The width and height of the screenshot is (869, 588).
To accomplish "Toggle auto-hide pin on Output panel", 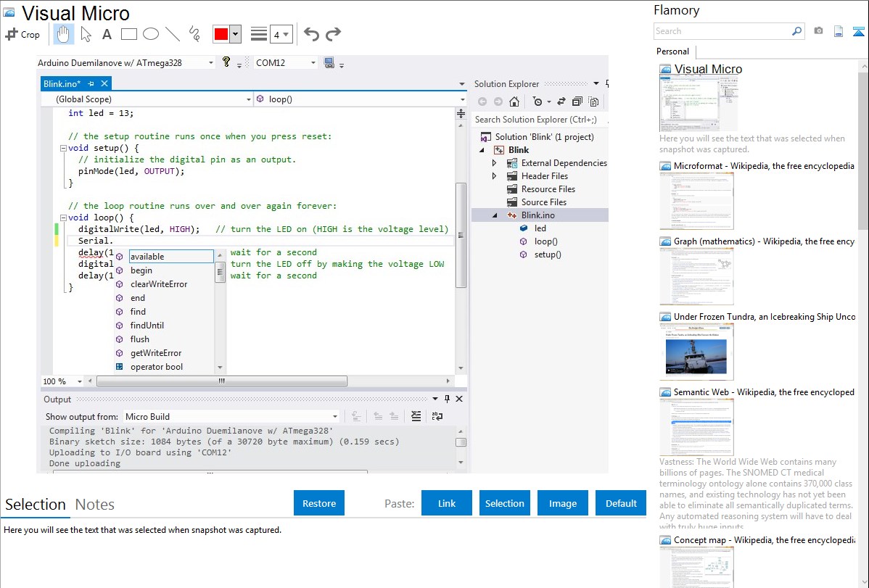I will [448, 399].
